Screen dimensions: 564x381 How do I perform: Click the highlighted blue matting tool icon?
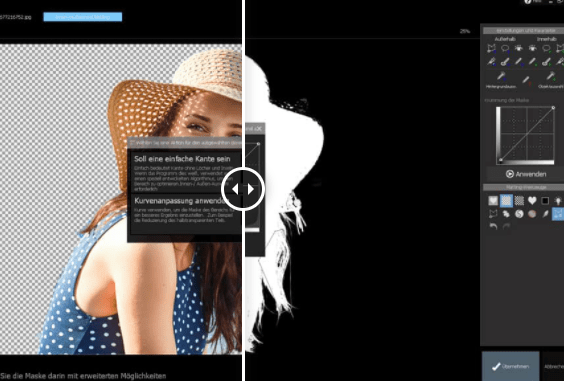558,214
